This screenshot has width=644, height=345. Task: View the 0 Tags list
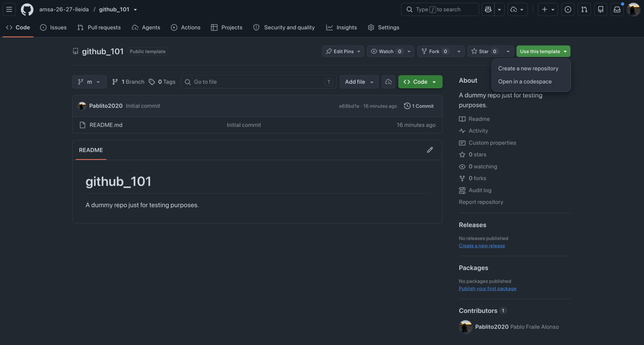click(x=162, y=82)
